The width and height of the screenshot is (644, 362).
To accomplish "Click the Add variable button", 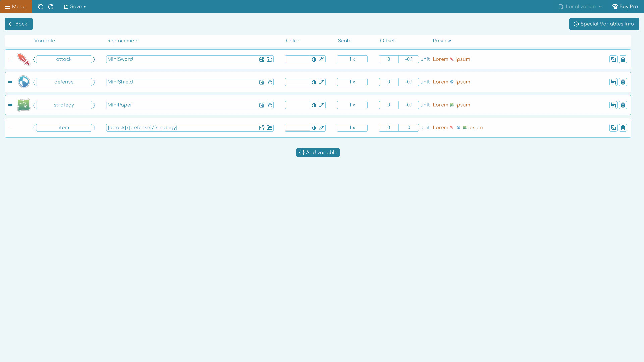I will (318, 152).
